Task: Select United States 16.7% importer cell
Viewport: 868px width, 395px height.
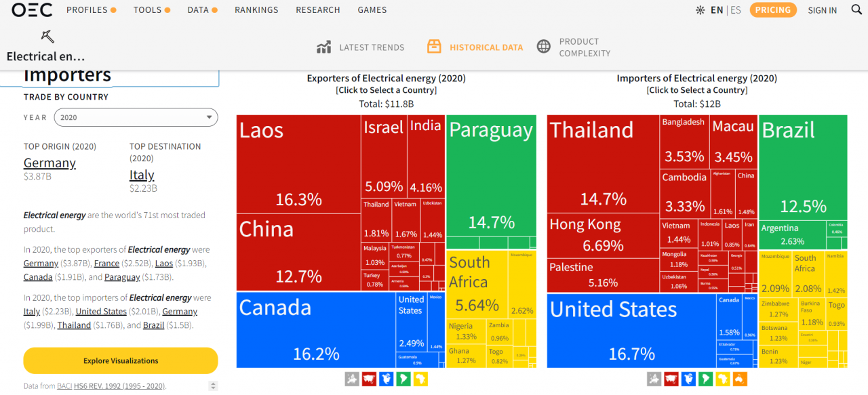Action: (631, 331)
